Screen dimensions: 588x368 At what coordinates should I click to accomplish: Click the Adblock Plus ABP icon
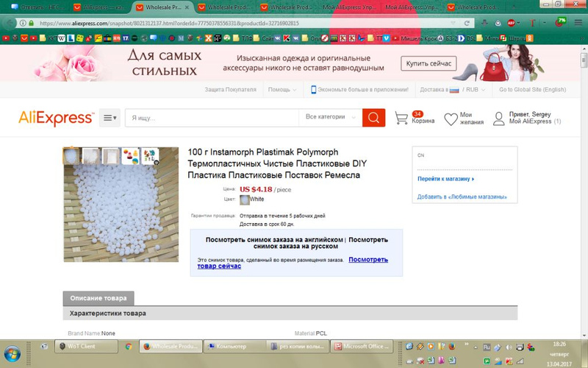click(x=511, y=24)
